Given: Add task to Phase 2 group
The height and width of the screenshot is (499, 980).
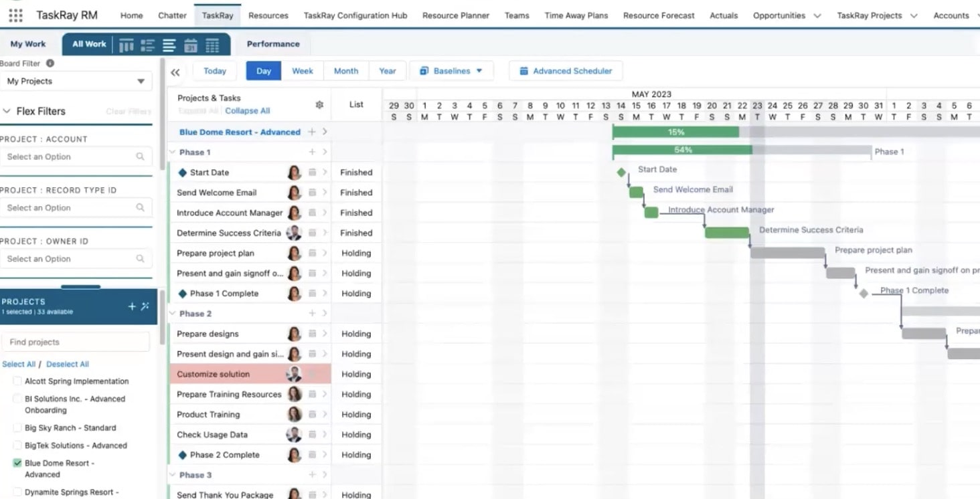Looking at the screenshot, I should point(312,313).
